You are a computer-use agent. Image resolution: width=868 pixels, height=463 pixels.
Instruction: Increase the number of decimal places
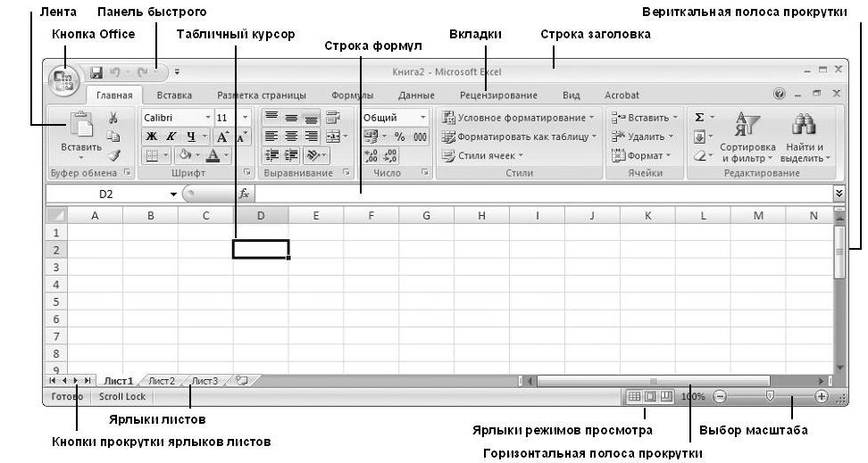tap(371, 155)
